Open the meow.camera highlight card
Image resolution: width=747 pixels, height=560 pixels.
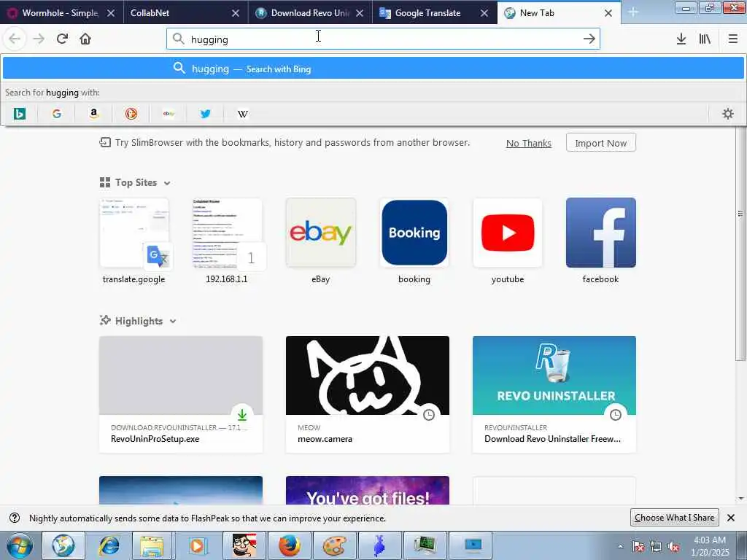click(368, 394)
